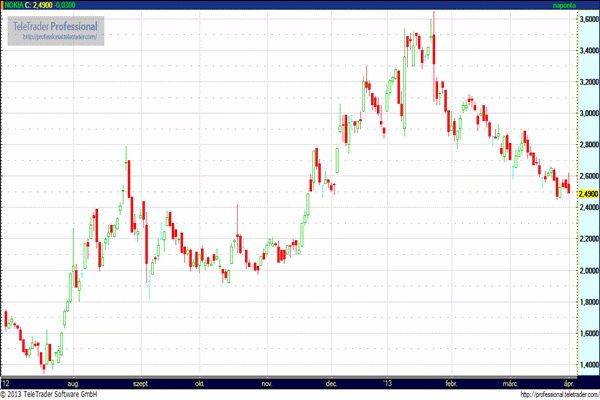Select 'ápr.' on the time axis
The image size is (600, 400).
[x=566, y=383]
